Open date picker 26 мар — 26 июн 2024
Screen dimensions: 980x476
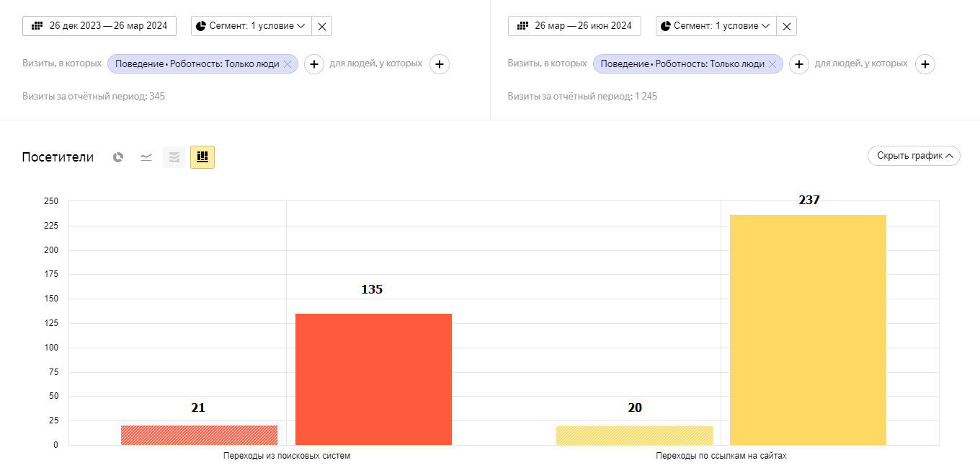[x=574, y=26]
